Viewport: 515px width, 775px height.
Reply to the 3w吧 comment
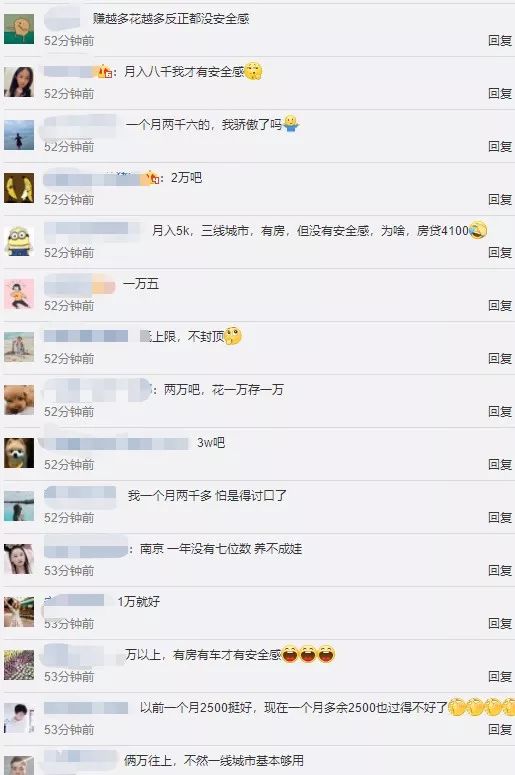click(500, 465)
